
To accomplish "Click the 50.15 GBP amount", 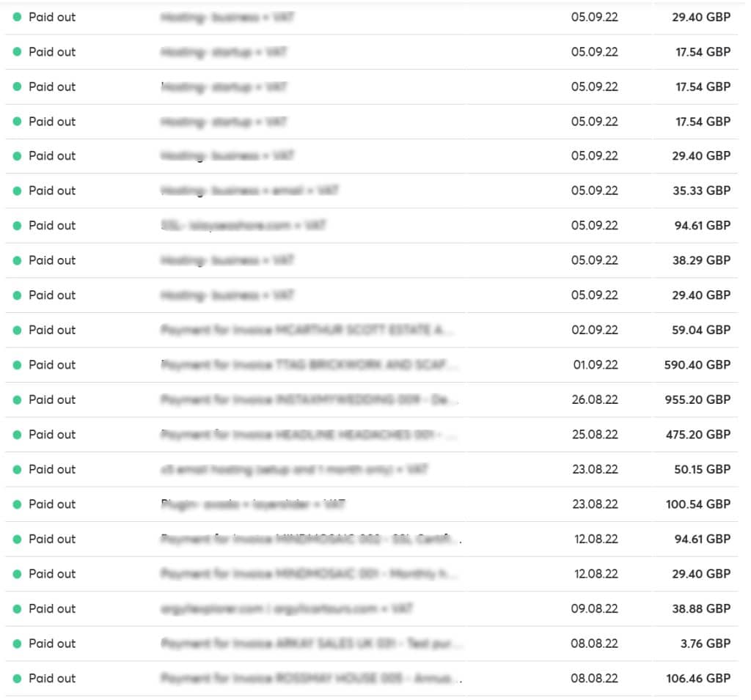I will (702, 470).
